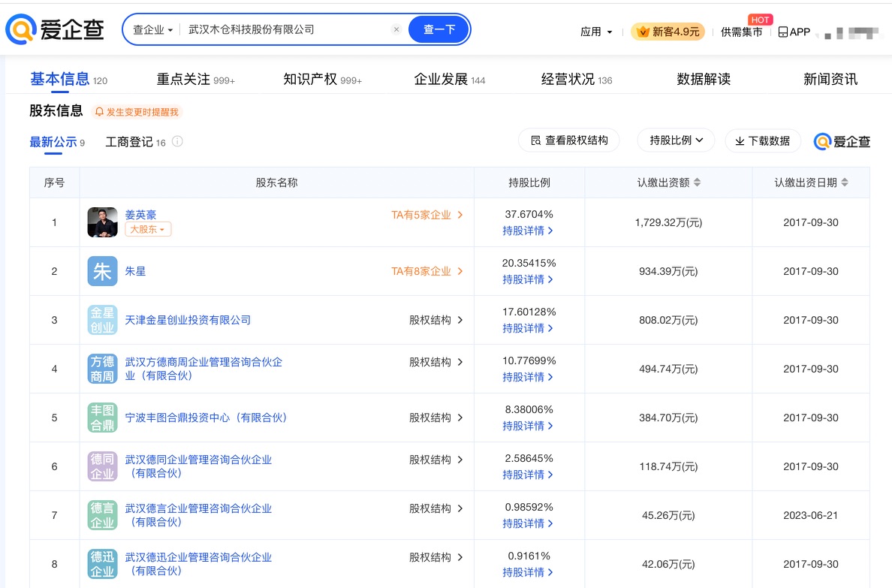Image resolution: width=892 pixels, height=588 pixels.
Task: Sort by 认缴出资日期 column arrows
Action: [x=845, y=182]
